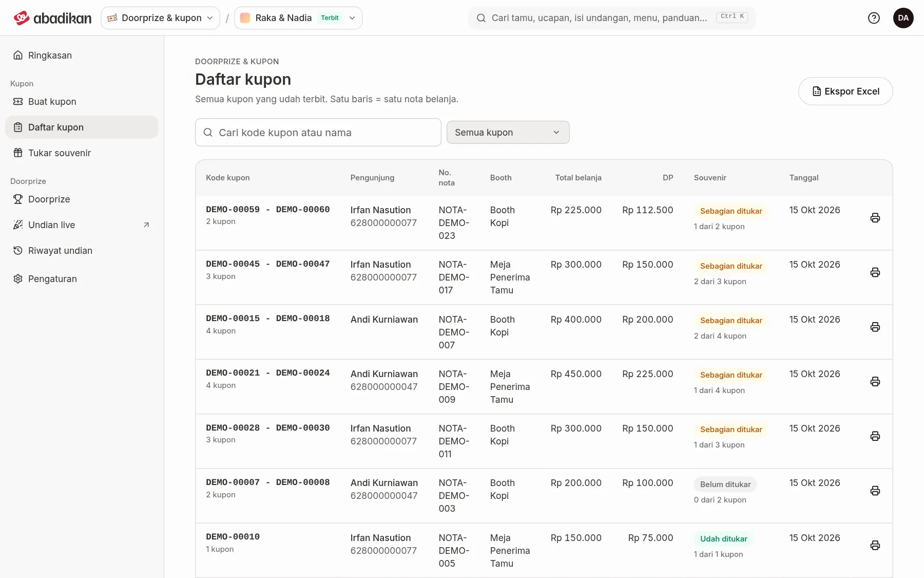Screen dimensions: 924x578
Task: Click coupon range DEMO-00015 - DEMO-00018
Action: [x=267, y=318]
